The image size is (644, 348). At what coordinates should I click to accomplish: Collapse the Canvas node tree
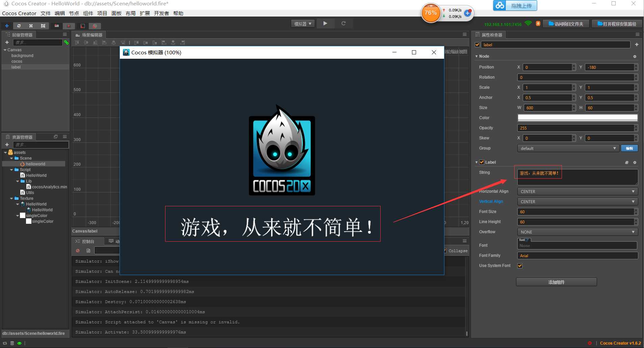[5, 50]
